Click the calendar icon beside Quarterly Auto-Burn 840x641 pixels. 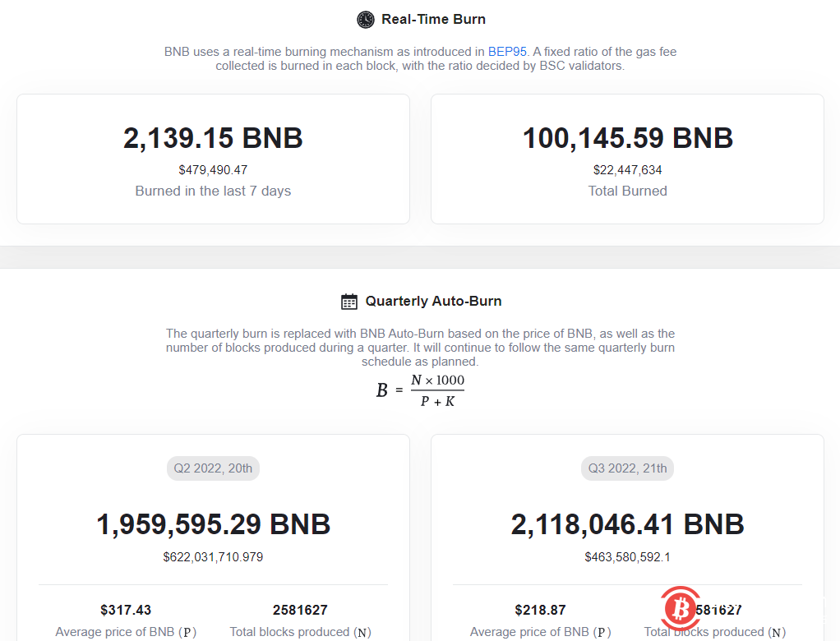coord(348,301)
